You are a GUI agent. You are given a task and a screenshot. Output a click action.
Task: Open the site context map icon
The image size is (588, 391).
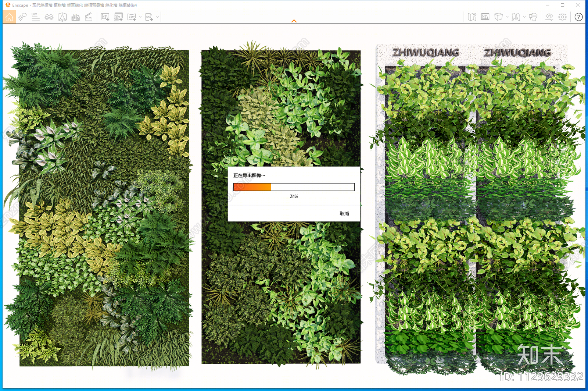472,17
